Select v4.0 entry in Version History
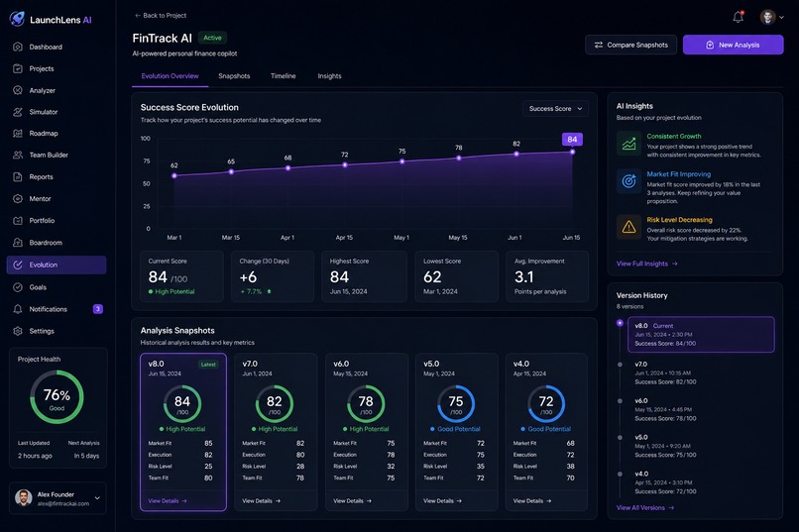This screenshot has width=799, height=532. click(x=665, y=482)
